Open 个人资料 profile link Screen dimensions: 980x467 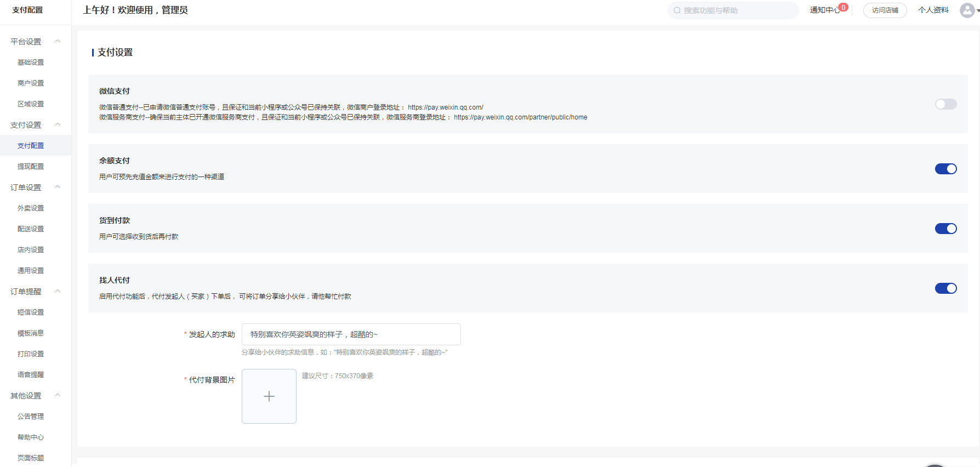click(x=933, y=10)
